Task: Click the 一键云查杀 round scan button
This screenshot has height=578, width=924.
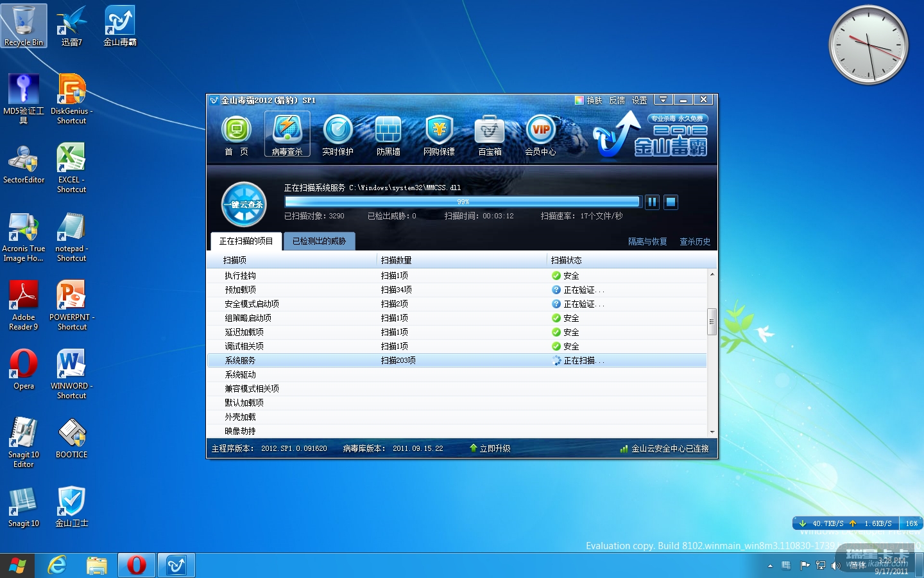Action: point(244,204)
